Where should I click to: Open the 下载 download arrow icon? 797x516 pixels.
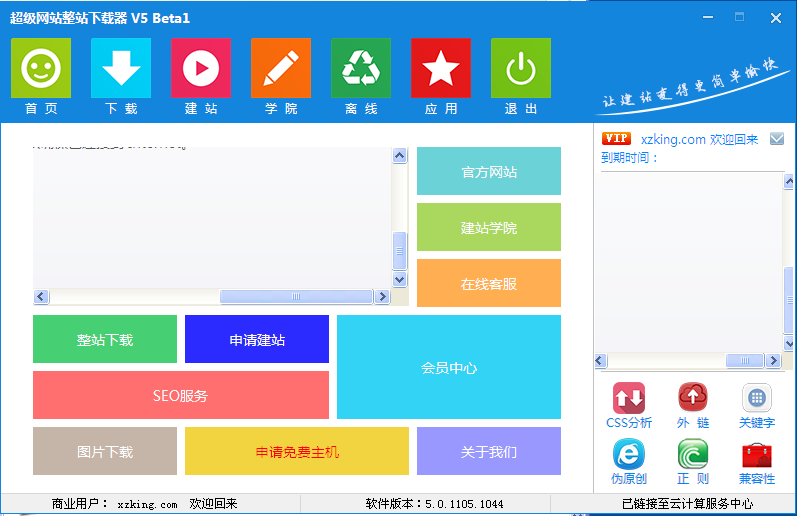pyautogui.click(x=121, y=68)
